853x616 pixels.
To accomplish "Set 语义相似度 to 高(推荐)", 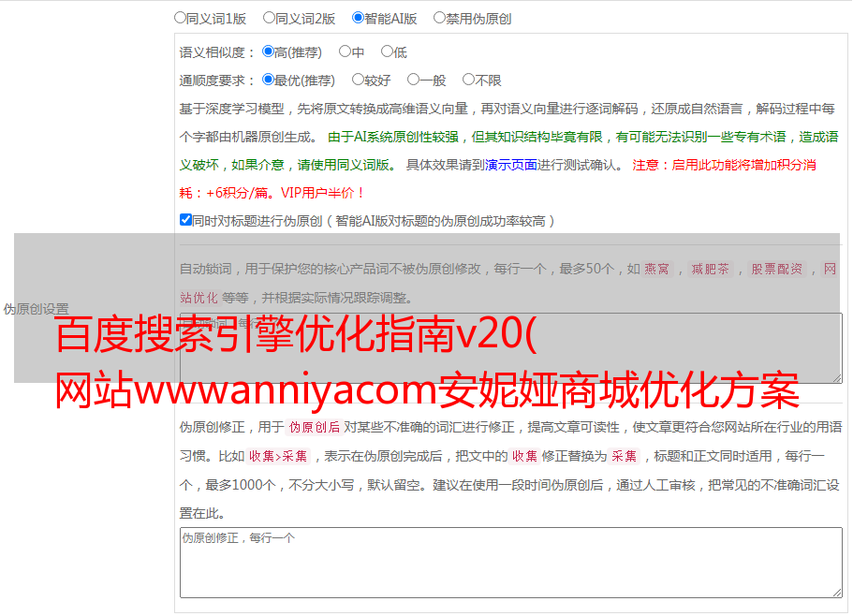I will pos(268,51).
